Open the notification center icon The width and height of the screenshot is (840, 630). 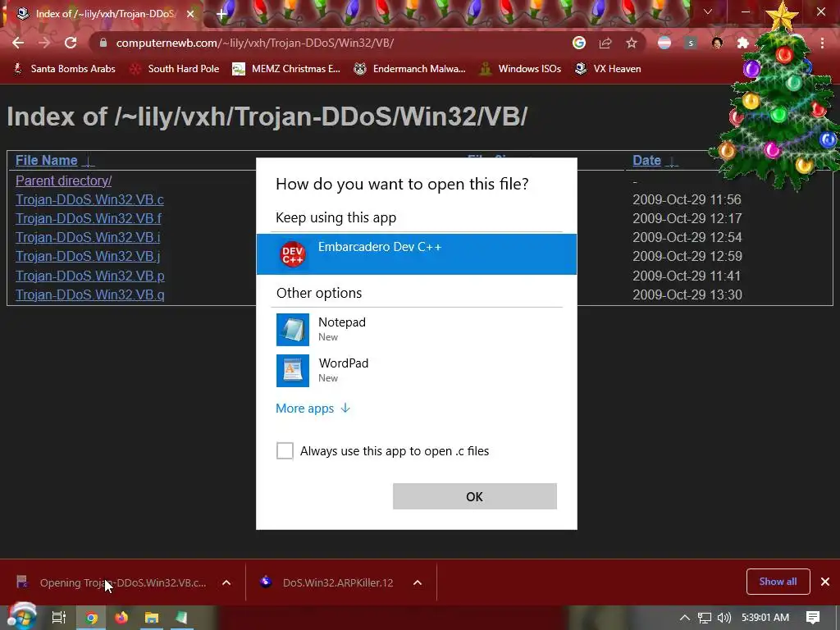(813, 618)
